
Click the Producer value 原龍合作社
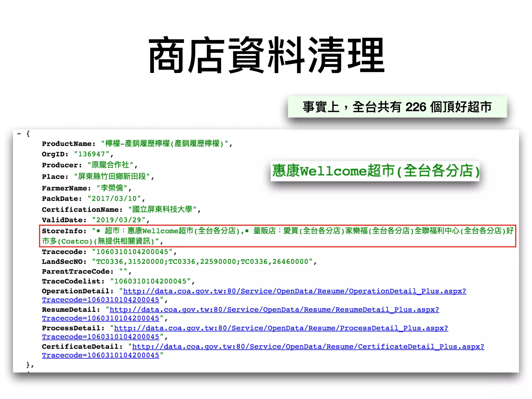110,165
